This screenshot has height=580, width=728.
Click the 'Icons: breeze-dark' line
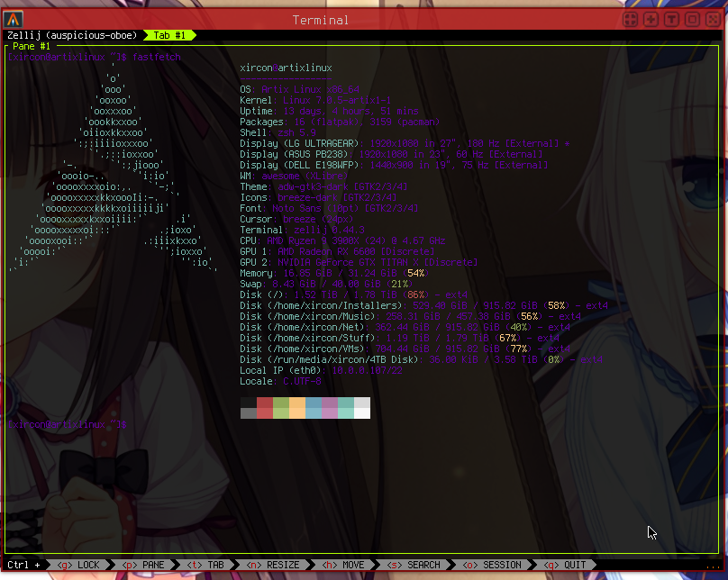pos(318,197)
